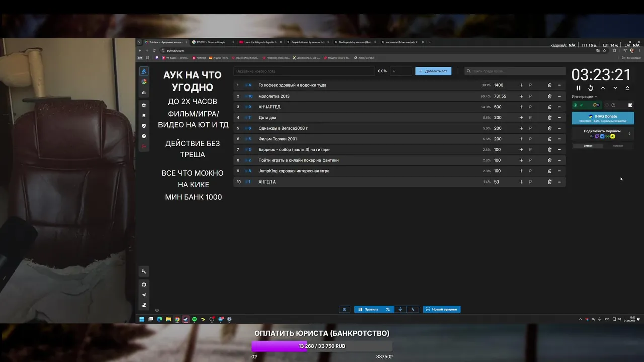Open the help question mark icon in sidebar
The height and width of the screenshot is (362, 644).
(x=144, y=136)
